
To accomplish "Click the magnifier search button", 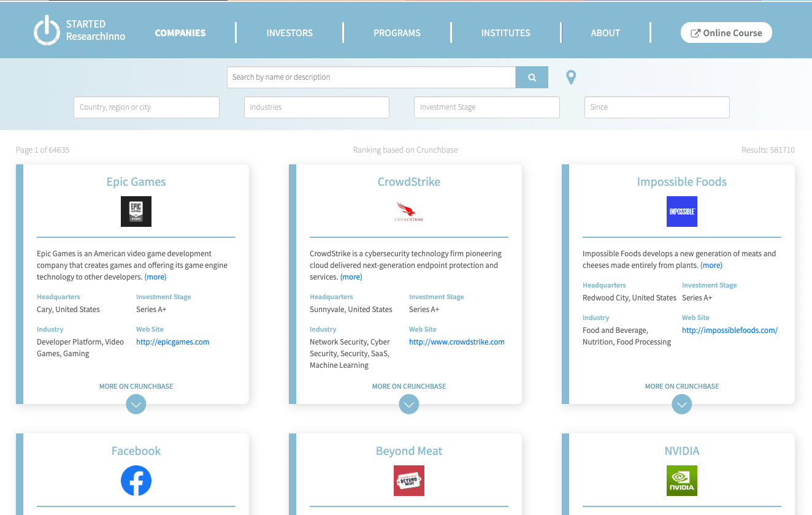I will click(532, 77).
